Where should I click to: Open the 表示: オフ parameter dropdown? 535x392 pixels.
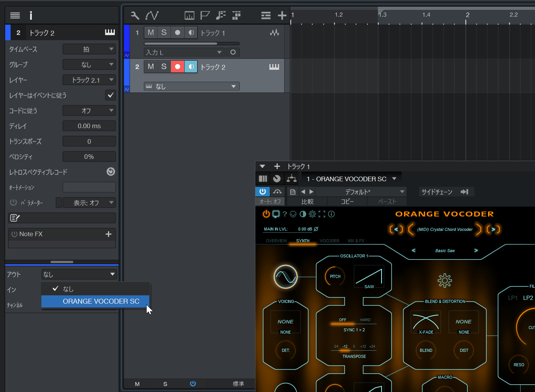point(89,203)
